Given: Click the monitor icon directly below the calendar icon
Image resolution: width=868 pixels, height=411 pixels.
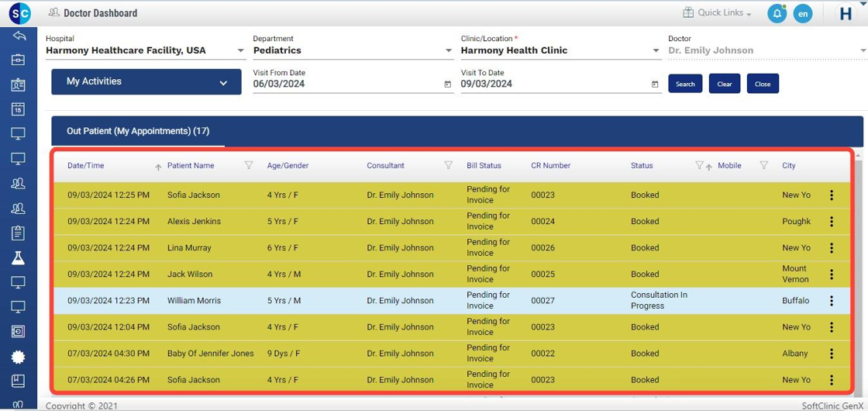Looking at the screenshot, I should [19, 133].
